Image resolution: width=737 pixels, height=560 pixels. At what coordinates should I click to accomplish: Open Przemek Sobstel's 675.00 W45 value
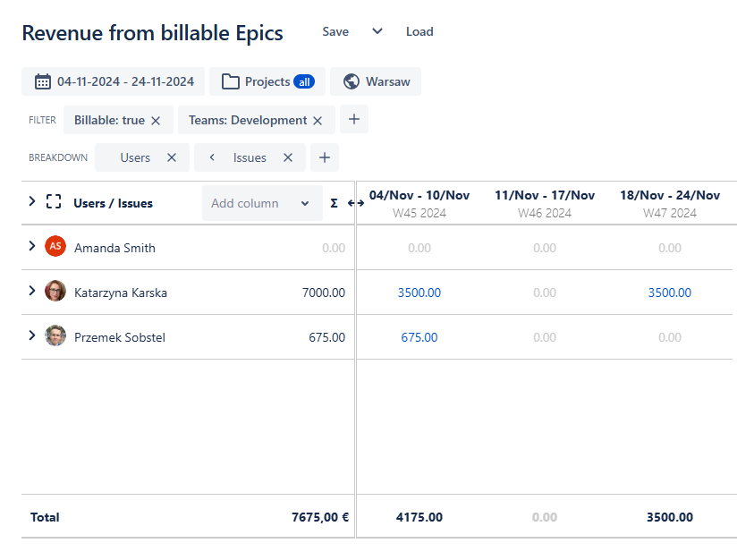[419, 337]
